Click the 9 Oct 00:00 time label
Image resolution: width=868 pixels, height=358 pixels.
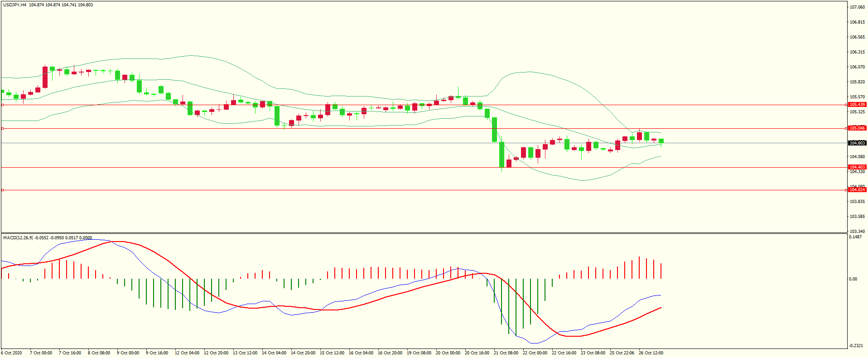(128, 353)
